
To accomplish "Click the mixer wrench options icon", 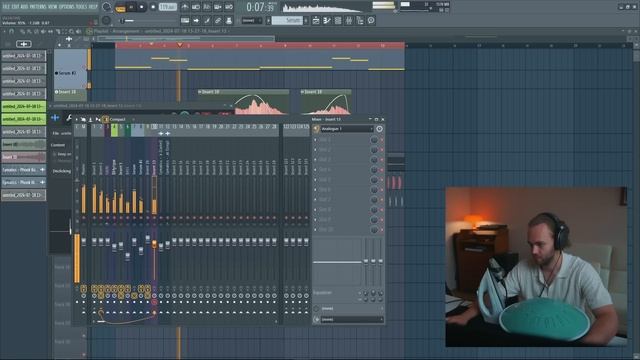I will point(69,118).
